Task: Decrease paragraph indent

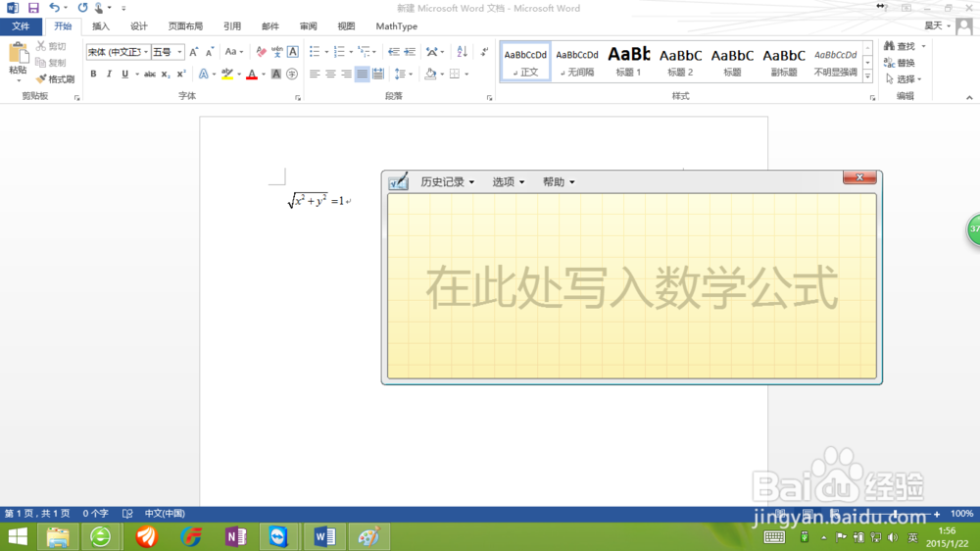Action: (x=393, y=52)
